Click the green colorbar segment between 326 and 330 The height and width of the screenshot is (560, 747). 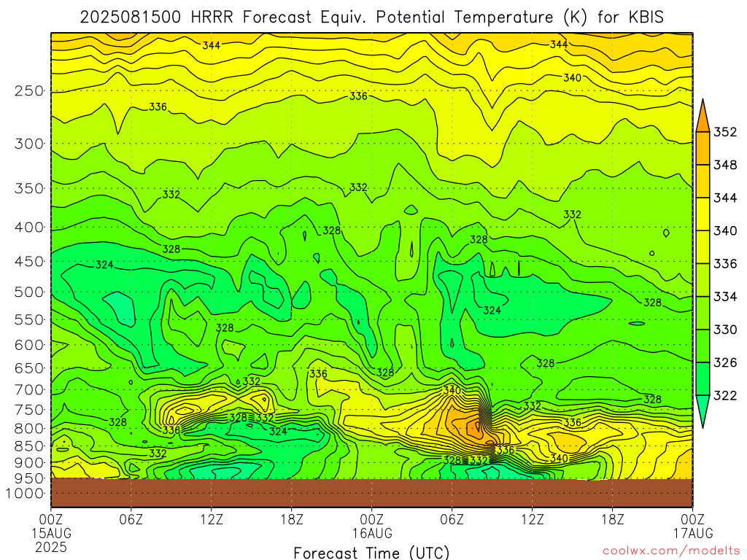[x=703, y=346]
